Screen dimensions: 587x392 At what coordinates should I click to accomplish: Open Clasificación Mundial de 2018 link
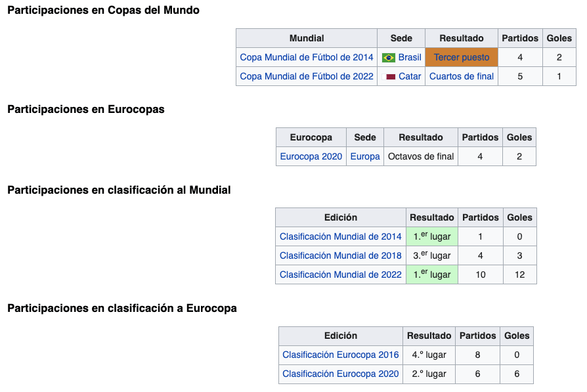click(x=341, y=256)
